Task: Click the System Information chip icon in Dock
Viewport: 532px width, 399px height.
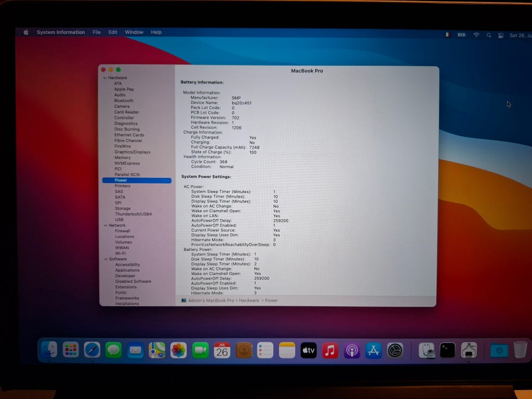Action: [x=469, y=350]
